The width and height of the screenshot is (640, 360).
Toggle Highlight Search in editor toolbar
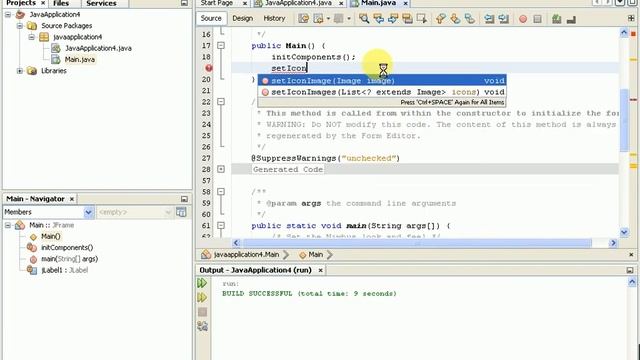pyautogui.click(x=407, y=19)
